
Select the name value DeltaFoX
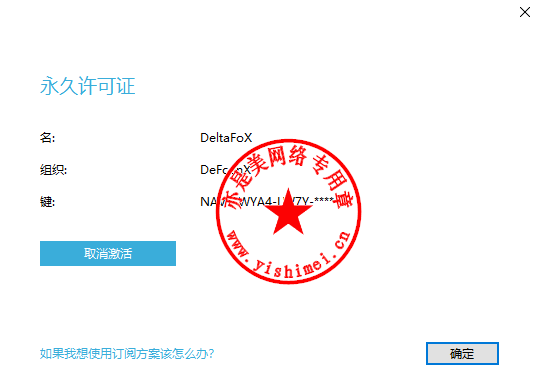pos(226,138)
